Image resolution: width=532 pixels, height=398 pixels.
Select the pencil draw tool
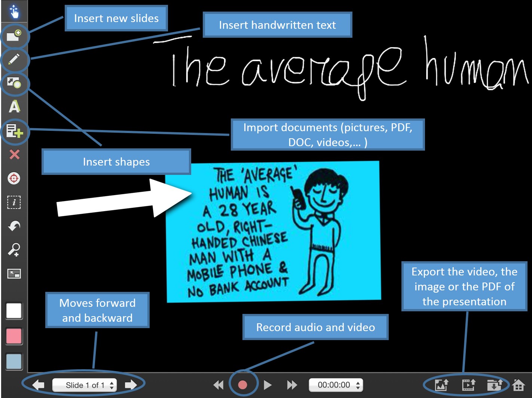click(14, 59)
